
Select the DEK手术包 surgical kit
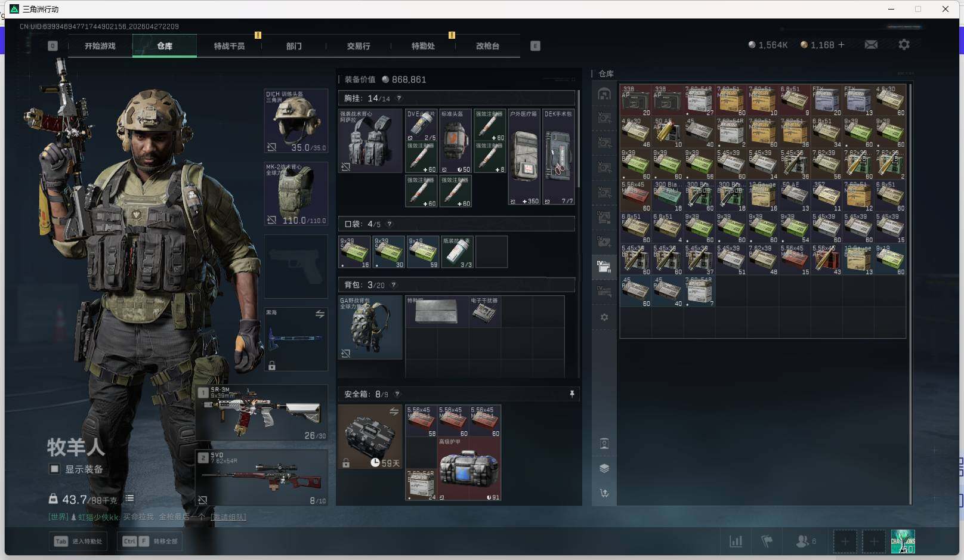(558, 157)
